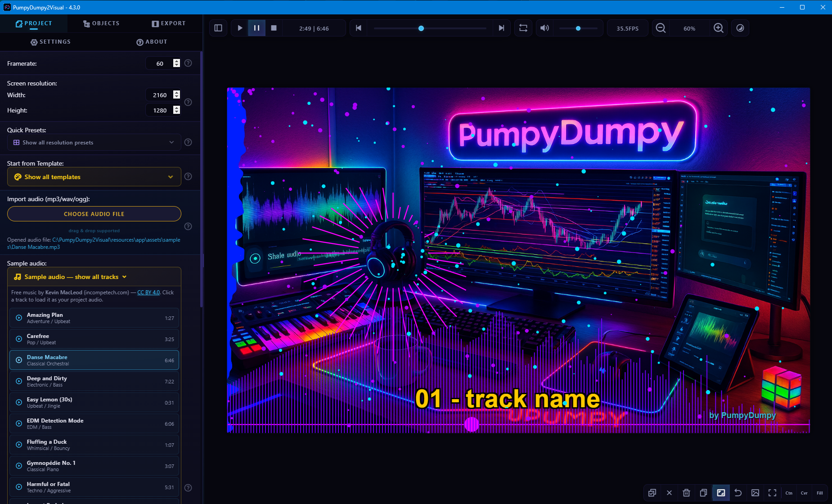
Task: Open the CC BY 4.0 license link
Action: 148,292
